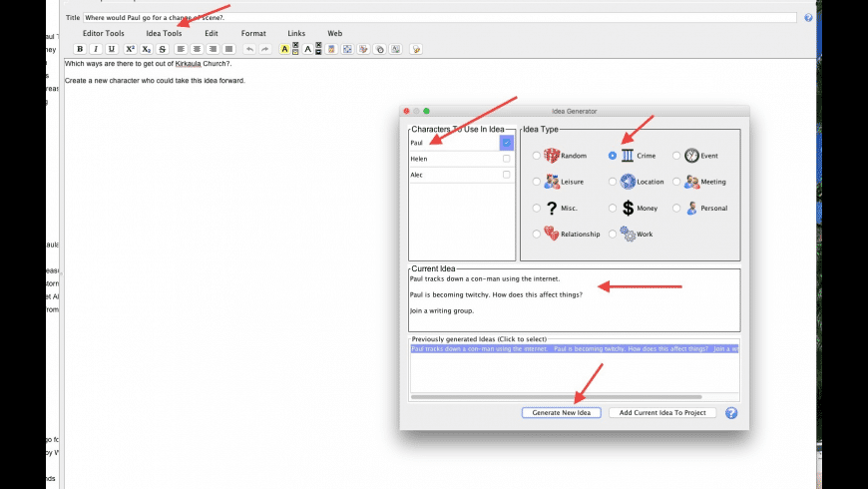Uncheck Paul in characters list

(507, 143)
